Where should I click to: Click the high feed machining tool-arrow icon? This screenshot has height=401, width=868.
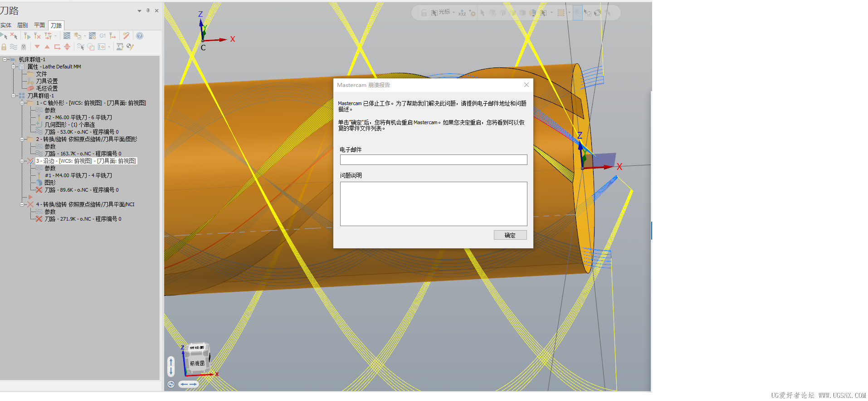[x=113, y=36]
